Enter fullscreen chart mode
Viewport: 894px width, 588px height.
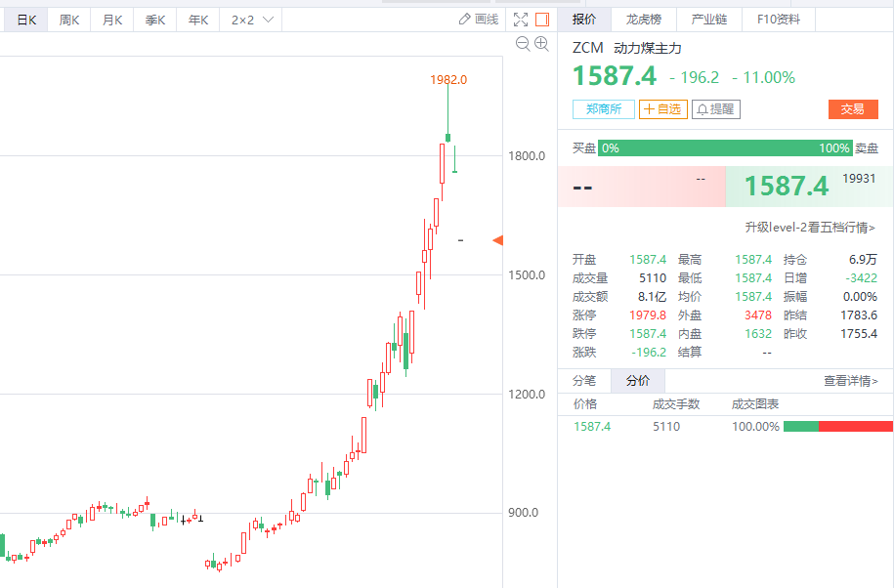coord(521,20)
